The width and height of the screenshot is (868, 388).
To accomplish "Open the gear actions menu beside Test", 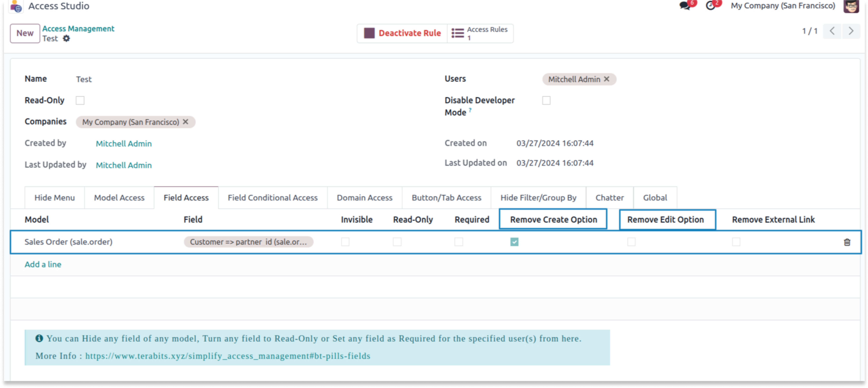I will 66,38.
